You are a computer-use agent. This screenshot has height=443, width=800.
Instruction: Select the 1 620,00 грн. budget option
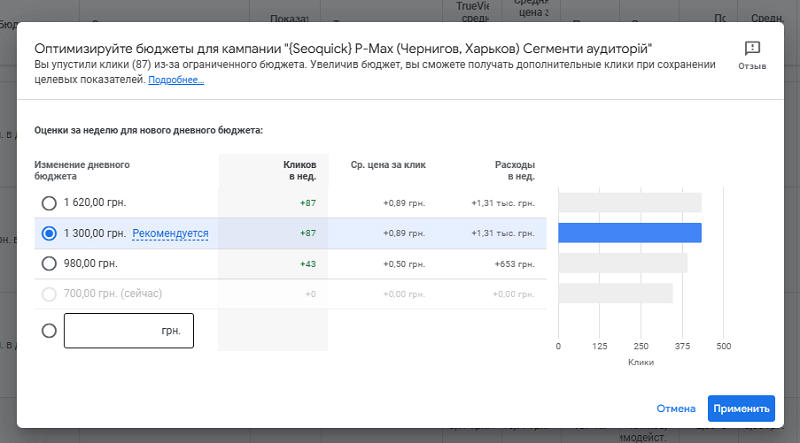49,203
